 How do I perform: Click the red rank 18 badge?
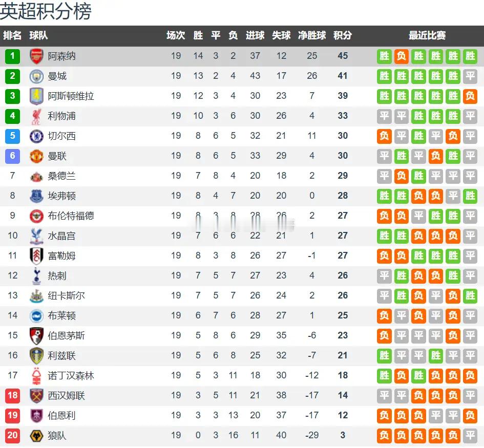coord(13,396)
